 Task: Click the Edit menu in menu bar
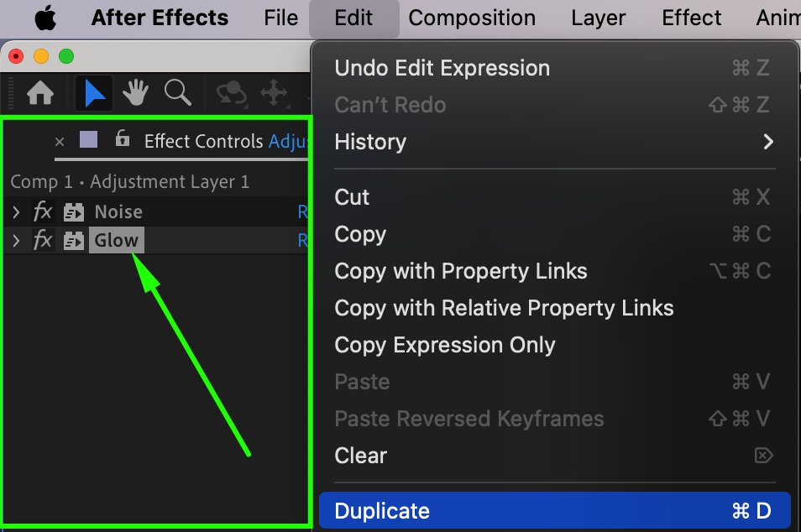pos(353,18)
